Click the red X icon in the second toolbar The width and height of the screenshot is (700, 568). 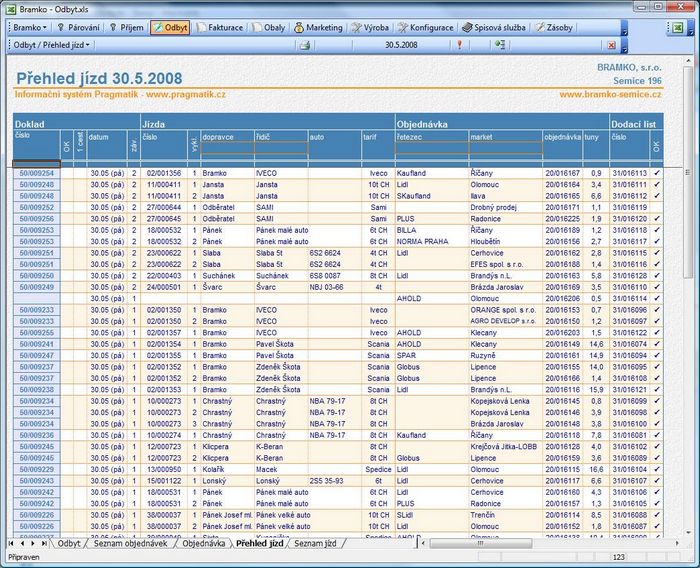612,45
